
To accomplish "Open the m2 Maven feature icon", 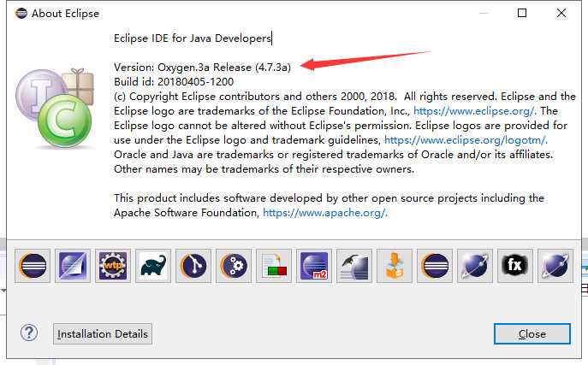I will [314, 266].
